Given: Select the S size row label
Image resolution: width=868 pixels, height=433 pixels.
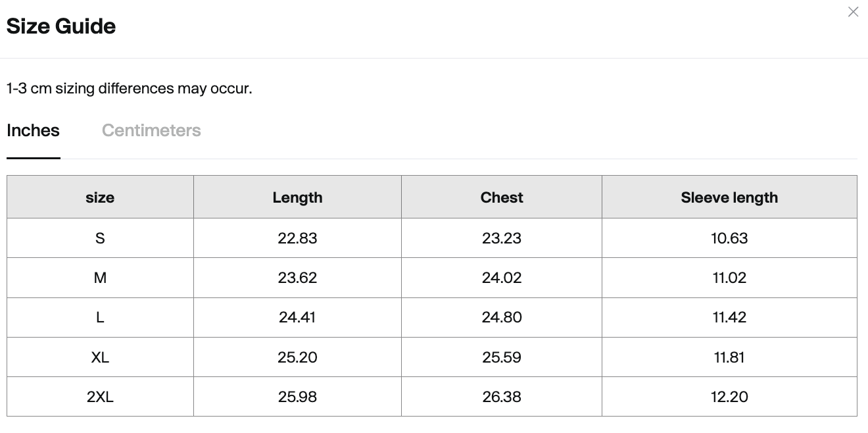Looking at the screenshot, I should pyautogui.click(x=100, y=238).
